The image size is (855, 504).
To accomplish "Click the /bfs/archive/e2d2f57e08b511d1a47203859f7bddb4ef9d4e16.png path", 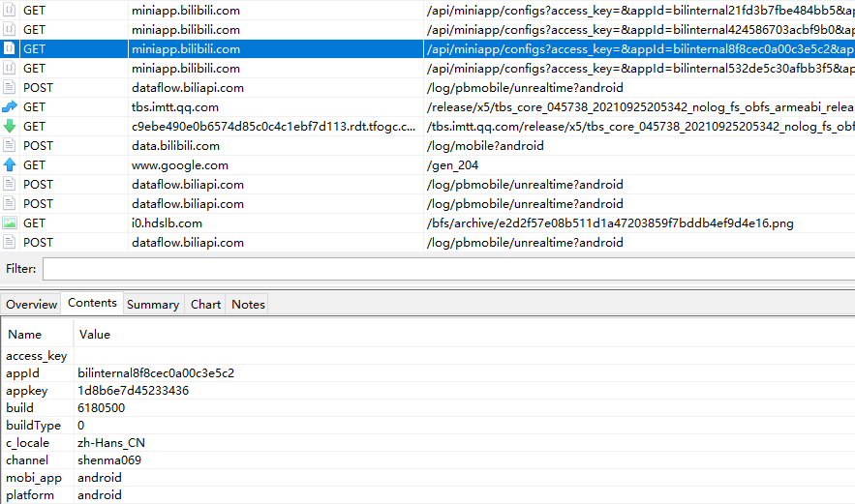I will (x=610, y=223).
